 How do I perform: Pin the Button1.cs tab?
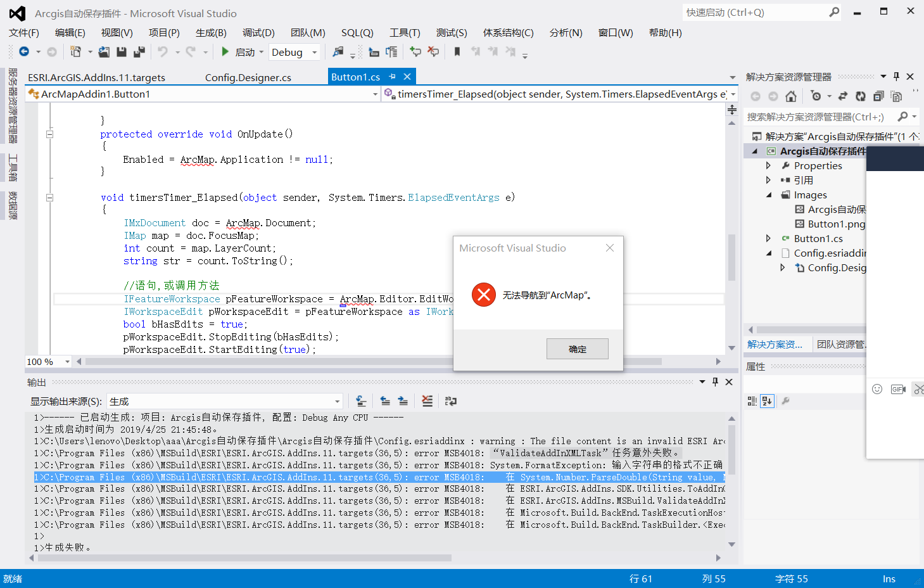(x=392, y=77)
